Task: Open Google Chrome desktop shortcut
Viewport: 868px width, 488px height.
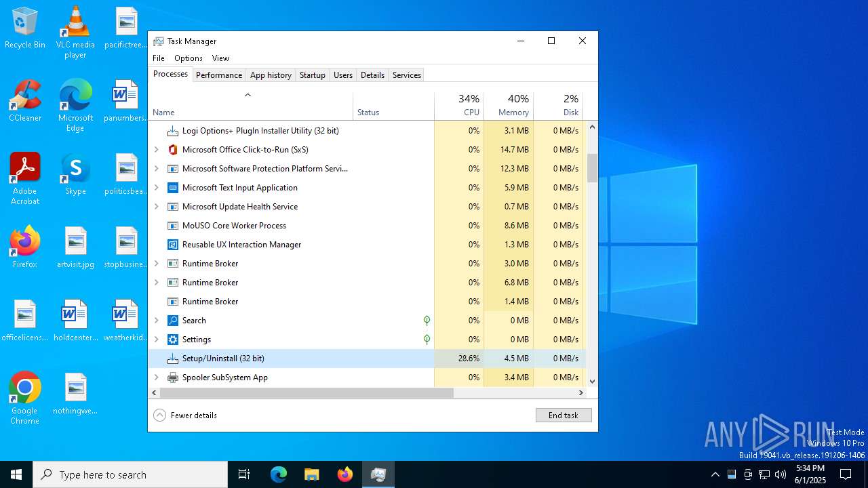Action: (25, 399)
